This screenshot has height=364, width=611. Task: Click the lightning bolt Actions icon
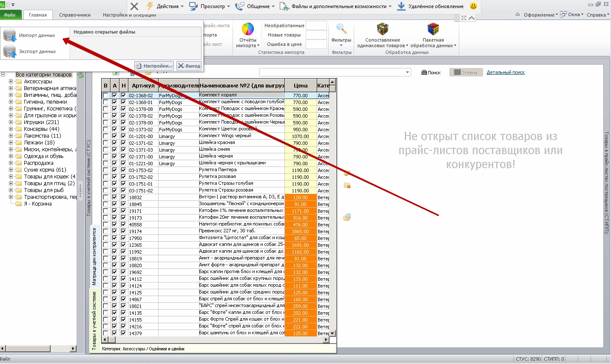coord(150,6)
